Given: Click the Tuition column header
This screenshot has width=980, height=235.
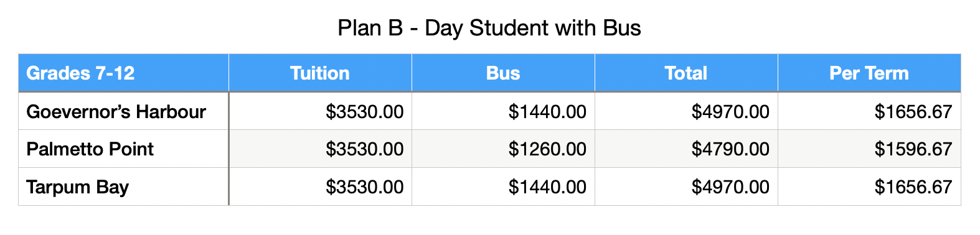Looking at the screenshot, I should (320, 73).
